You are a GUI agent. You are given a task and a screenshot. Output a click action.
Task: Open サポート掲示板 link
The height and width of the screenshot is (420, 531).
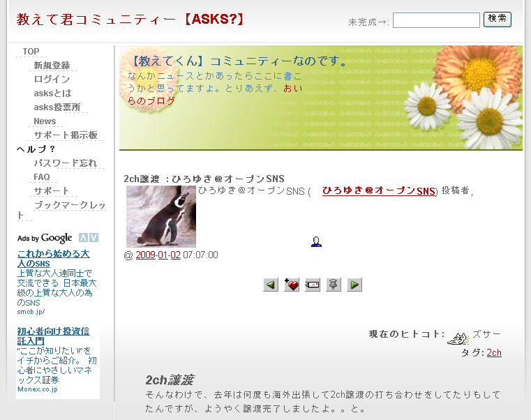[66, 135]
